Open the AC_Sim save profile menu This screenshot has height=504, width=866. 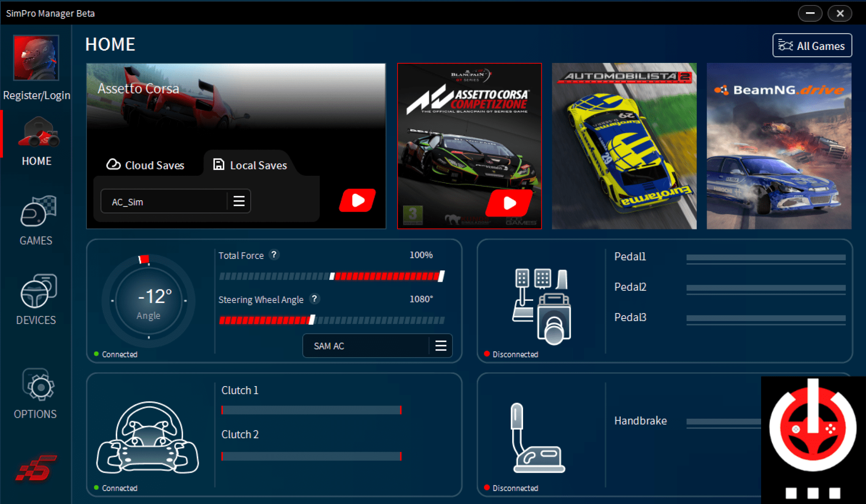click(238, 201)
